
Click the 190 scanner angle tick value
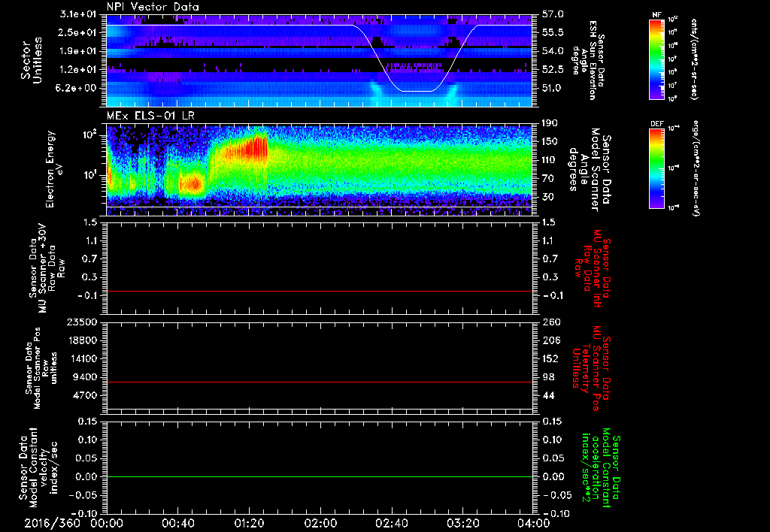pyautogui.click(x=550, y=123)
